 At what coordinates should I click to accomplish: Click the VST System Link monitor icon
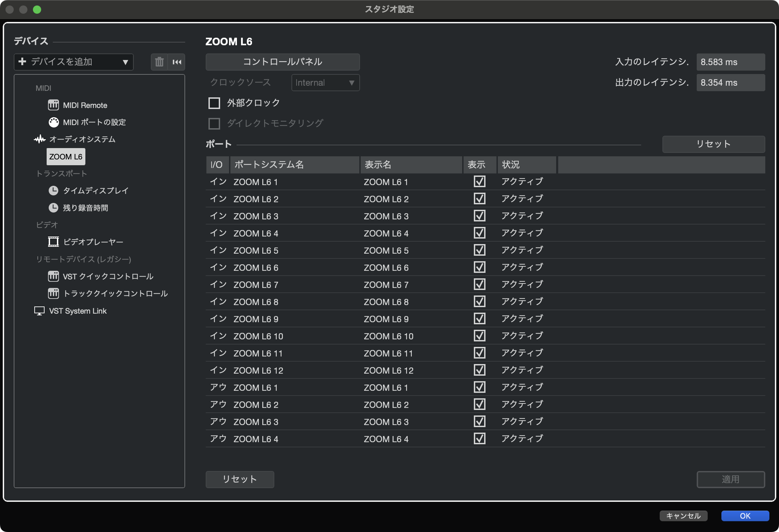tap(39, 311)
